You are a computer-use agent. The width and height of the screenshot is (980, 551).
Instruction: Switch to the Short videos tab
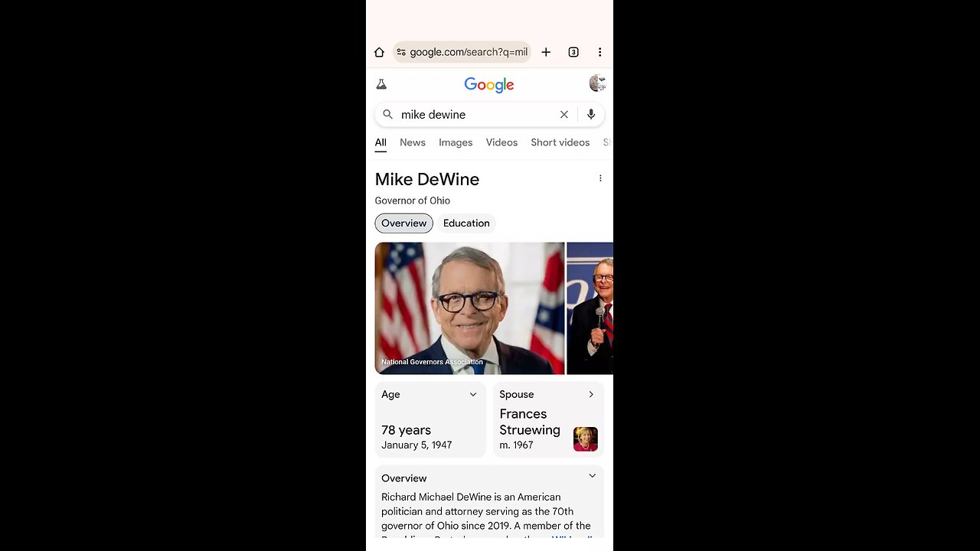click(560, 142)
